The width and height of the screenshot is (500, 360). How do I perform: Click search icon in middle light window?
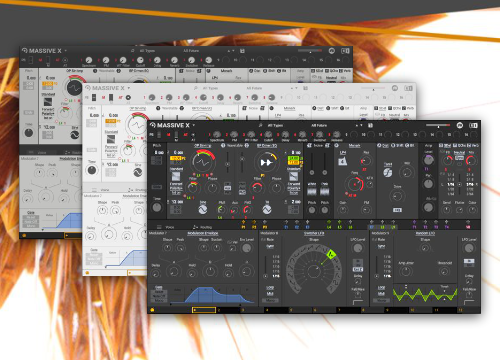(196, 88)
